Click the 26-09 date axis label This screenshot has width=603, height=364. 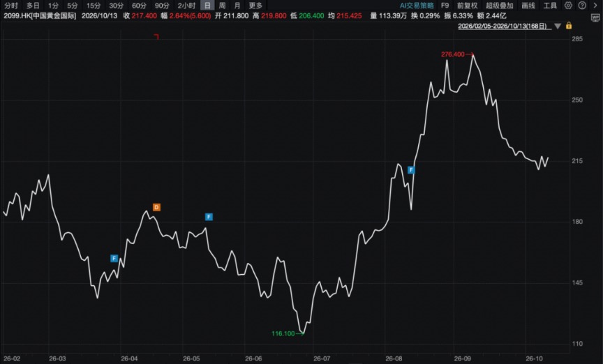click(x=462, y=358)
